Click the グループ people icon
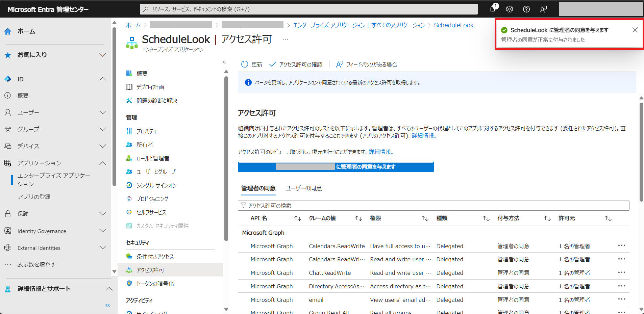 click(x=8, y=129)
